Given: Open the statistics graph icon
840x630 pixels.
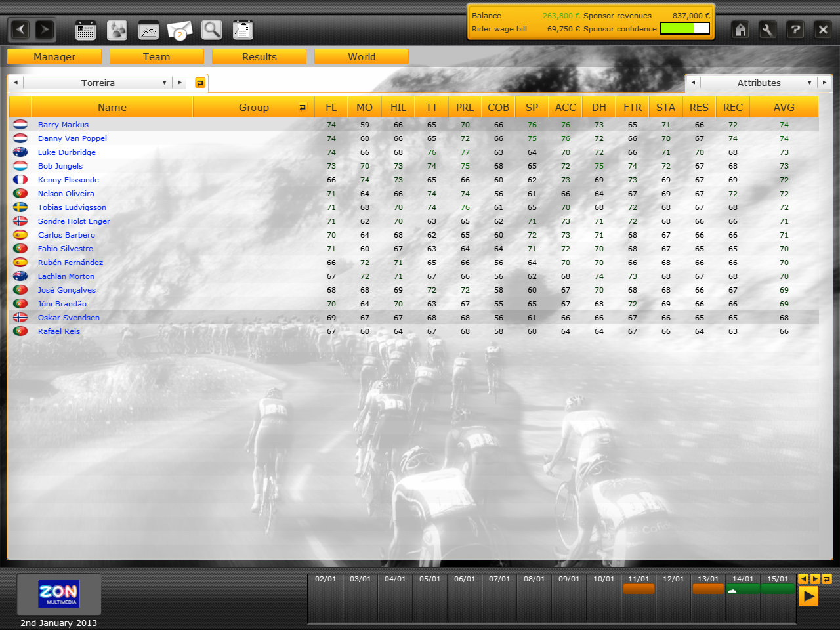Looking at the screenshot, I should click(x=148, y=30).
